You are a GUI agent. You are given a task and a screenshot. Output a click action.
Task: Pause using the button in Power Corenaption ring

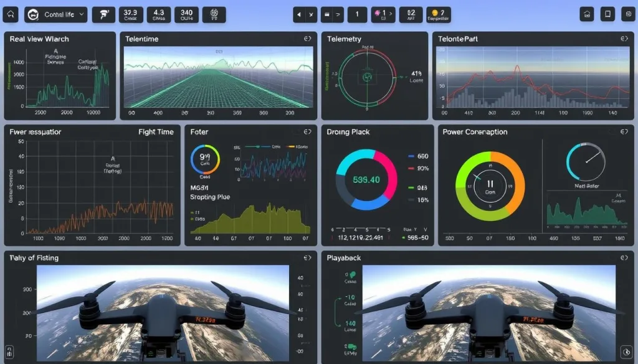pos(490,184)
